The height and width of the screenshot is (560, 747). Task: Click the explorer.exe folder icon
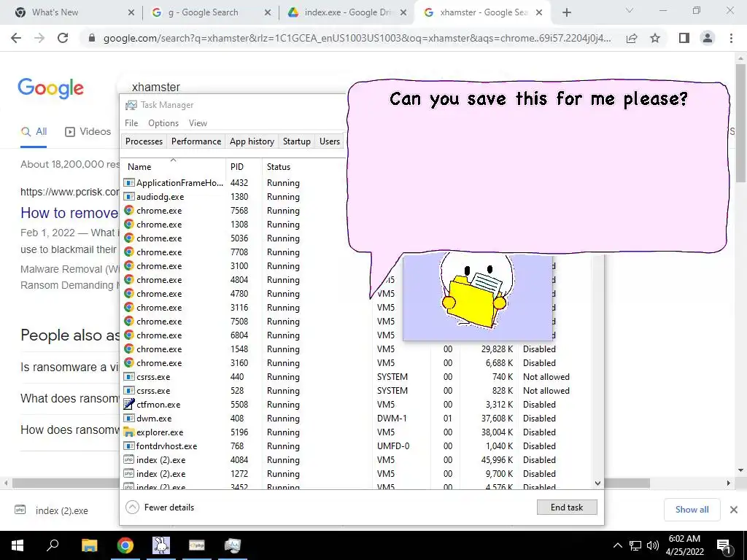(128, 432)
